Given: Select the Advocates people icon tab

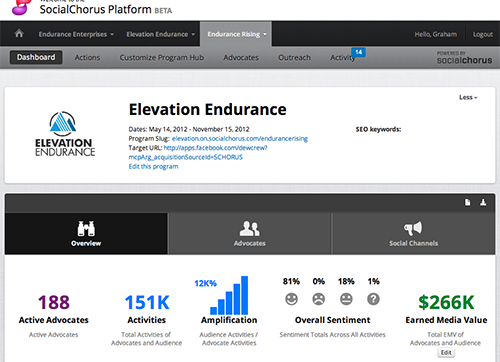Looking at the screenshot, I should 250,234.
